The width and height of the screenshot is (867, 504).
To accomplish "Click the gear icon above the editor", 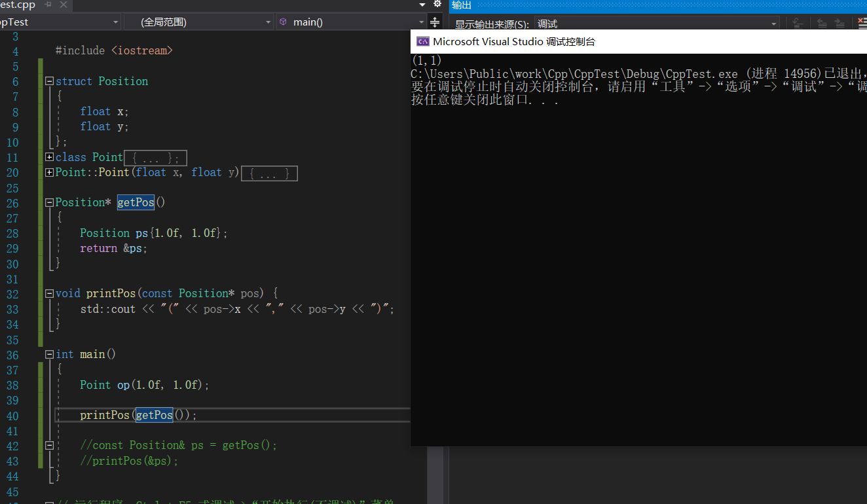I will click(437, 4).
